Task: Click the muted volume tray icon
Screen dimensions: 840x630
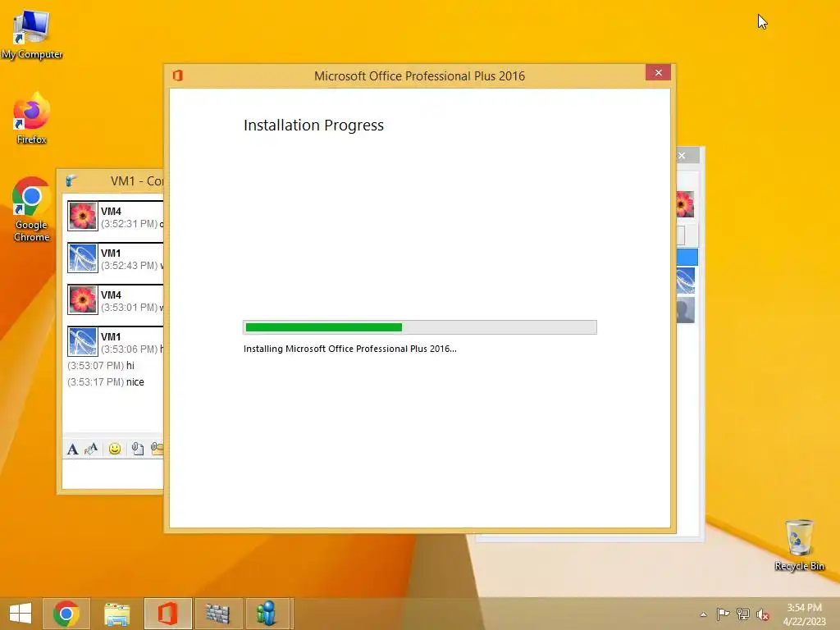Action: (763, 614)
